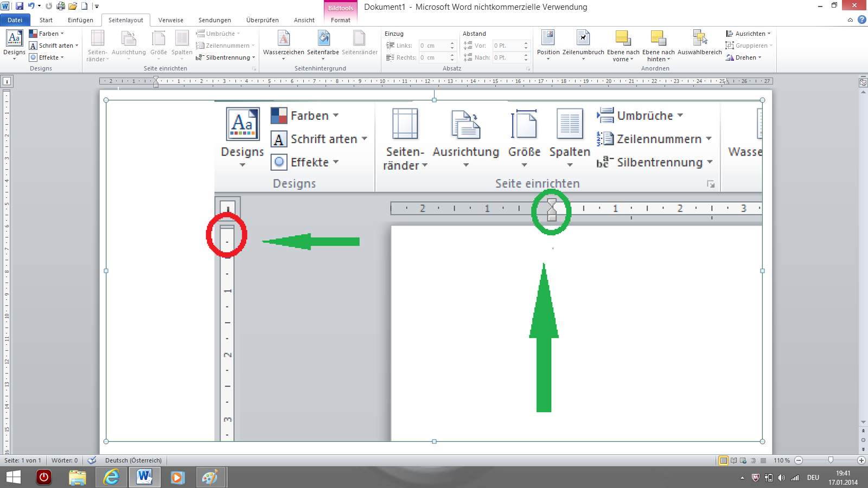Image resolution: width=868 pixels, height=488 pixels.
Task: Click the Links indent input field
Action: (x=432, y=46)
